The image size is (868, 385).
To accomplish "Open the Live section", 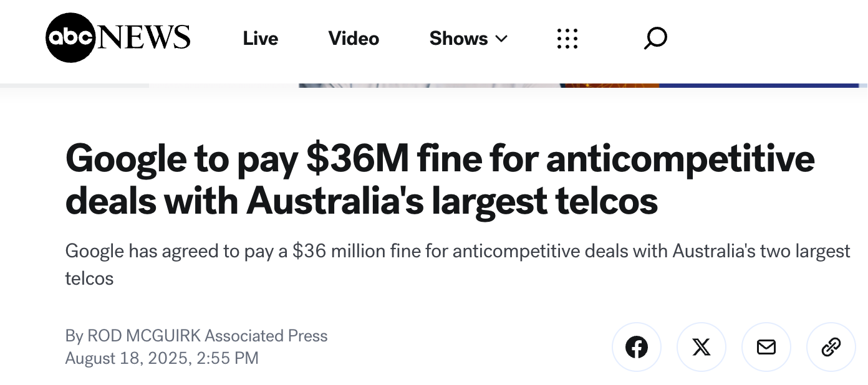I will click(261, 39).
